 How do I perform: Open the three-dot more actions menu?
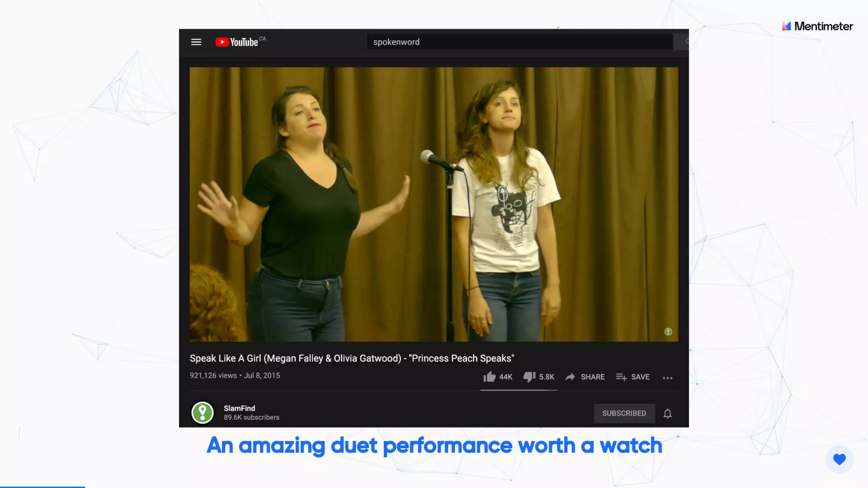(668, 378)
